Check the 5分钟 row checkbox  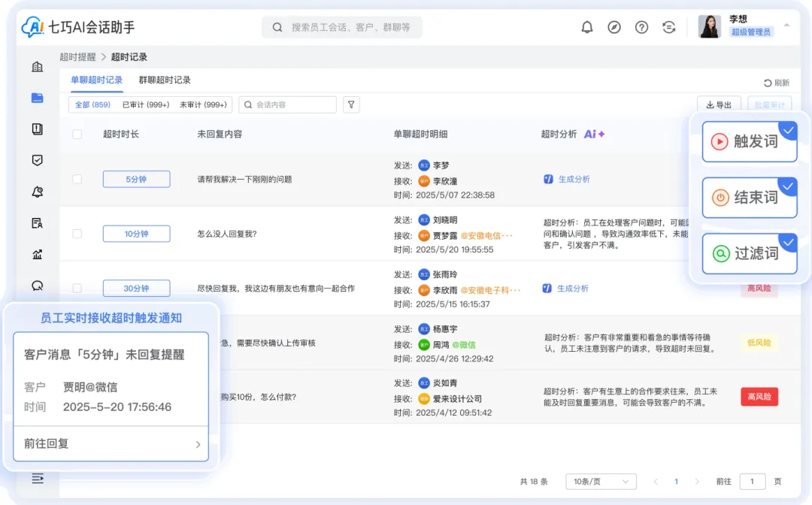(x=77, y=179)
